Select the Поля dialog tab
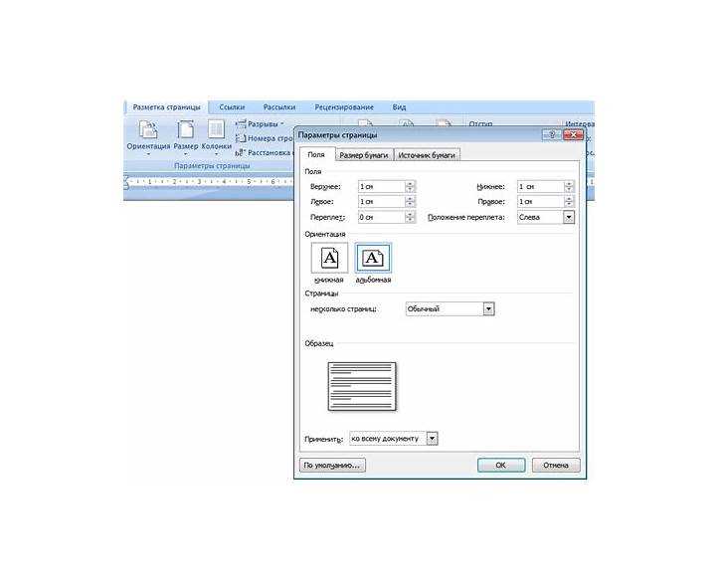Screen dimensions: 719x588 pyautogui.click(x=317, y=154)
